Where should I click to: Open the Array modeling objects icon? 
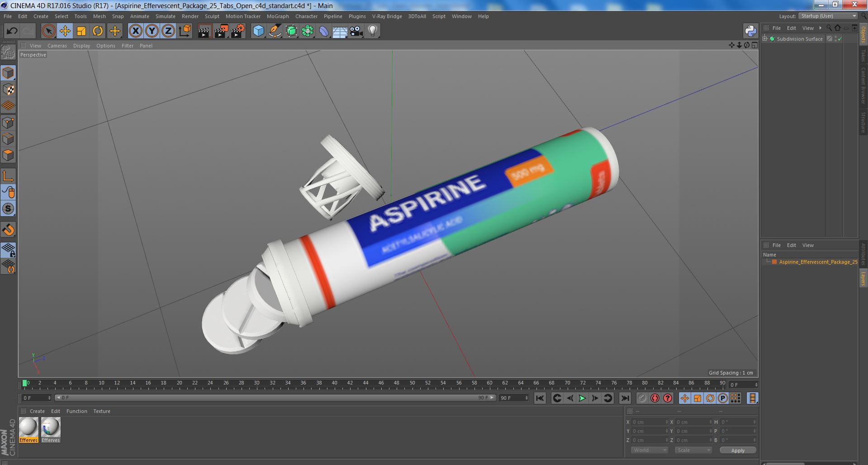pos(308,31)
